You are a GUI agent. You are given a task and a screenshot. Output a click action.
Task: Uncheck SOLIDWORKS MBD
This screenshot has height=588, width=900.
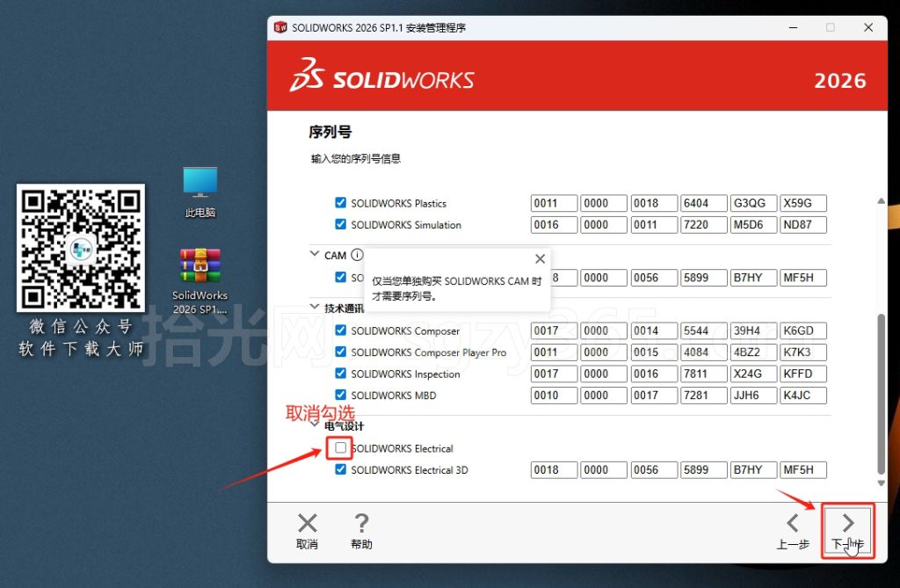(x=340, y=395)
